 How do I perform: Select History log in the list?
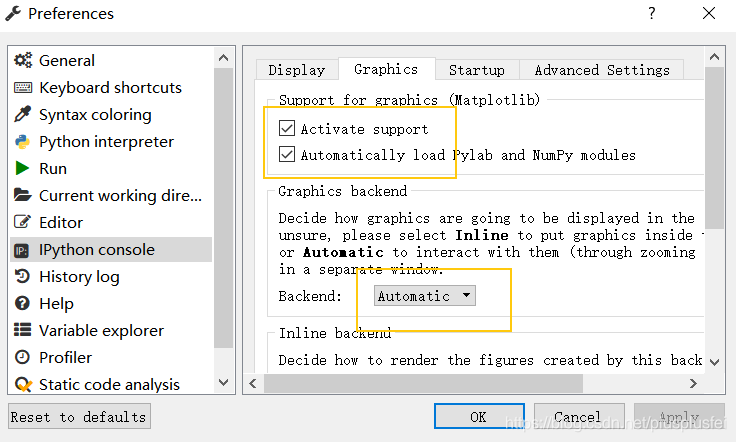click(x=111, y=276)
